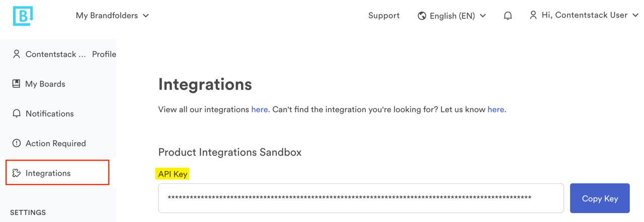Open Action Required section

[x=56, y=143]
